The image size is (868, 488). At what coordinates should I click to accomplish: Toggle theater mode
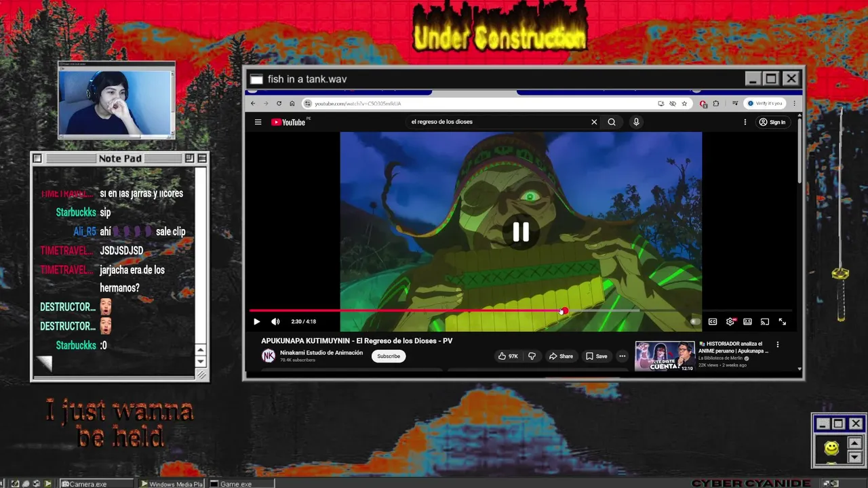click(747, 322)
